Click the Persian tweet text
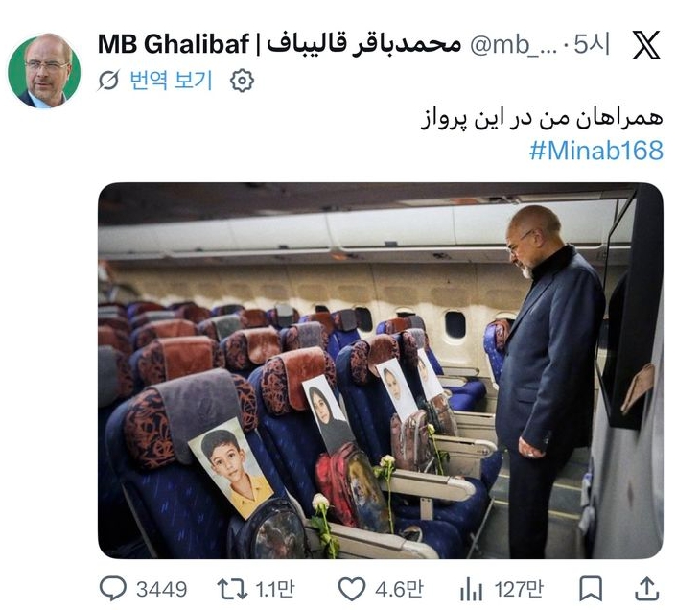 click(x=542, y=119)
